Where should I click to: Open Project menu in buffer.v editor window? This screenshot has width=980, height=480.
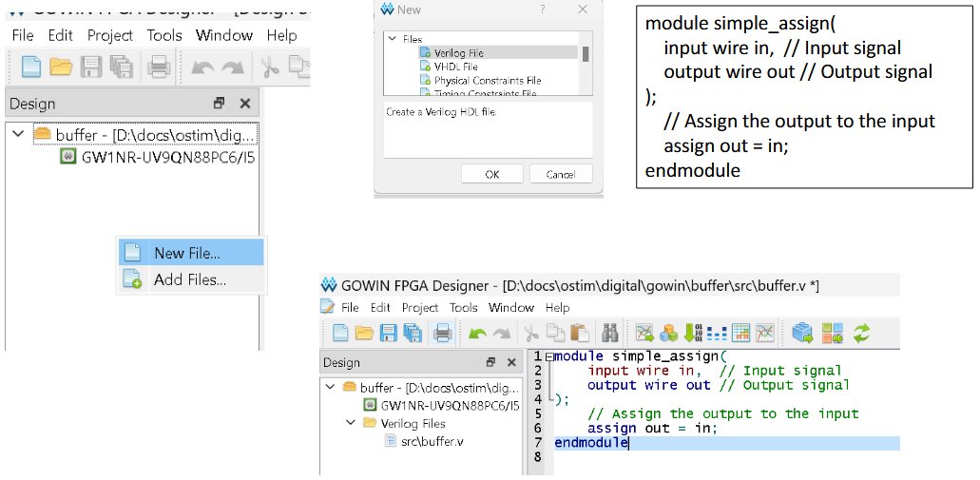click(420, 308)
